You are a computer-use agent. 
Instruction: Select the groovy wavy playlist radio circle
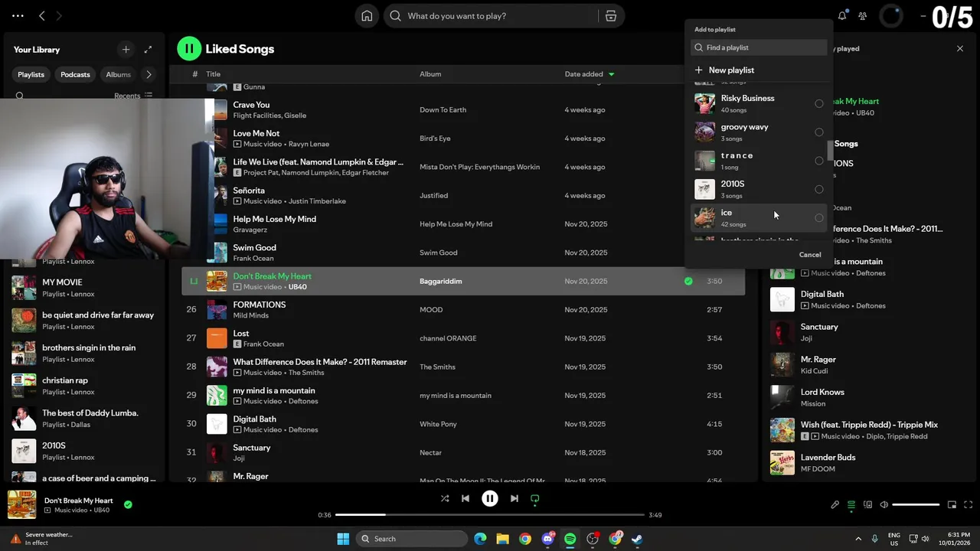point(818,132)
